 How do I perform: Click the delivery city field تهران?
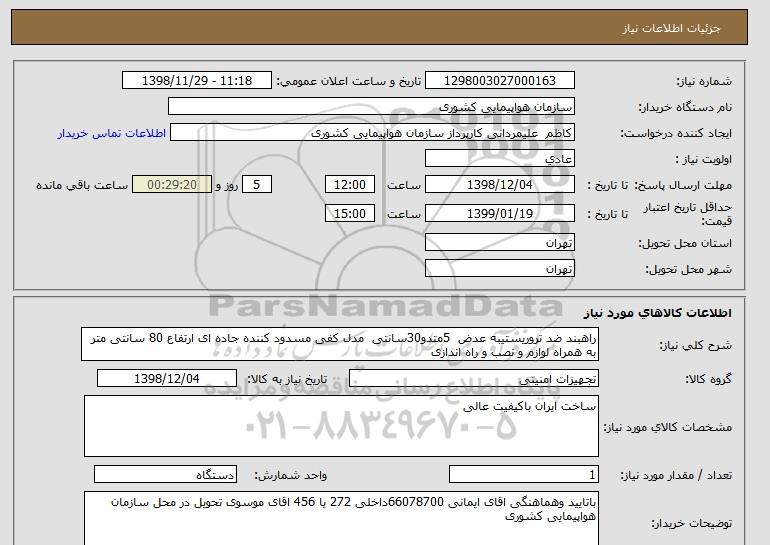[x=499, y=269]
